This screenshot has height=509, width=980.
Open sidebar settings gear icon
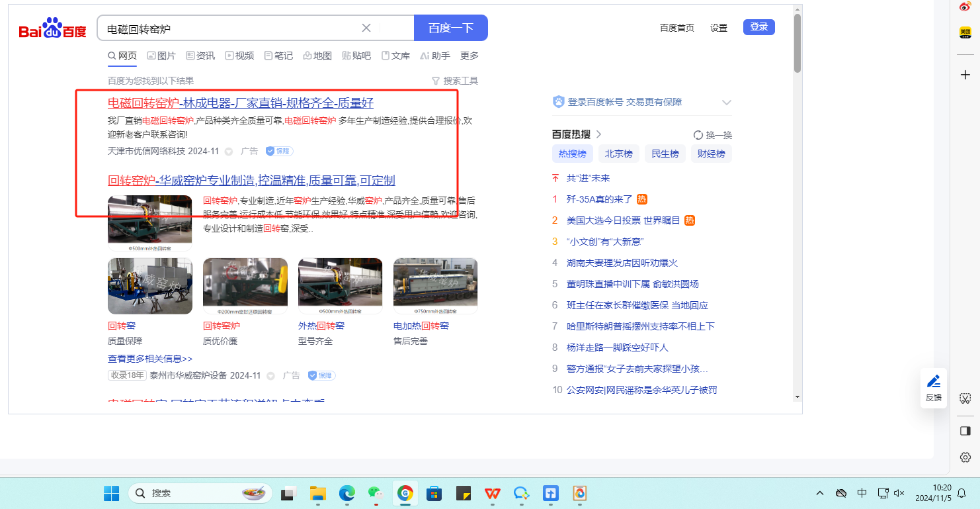pyautogui.click(x=965, y=457)
